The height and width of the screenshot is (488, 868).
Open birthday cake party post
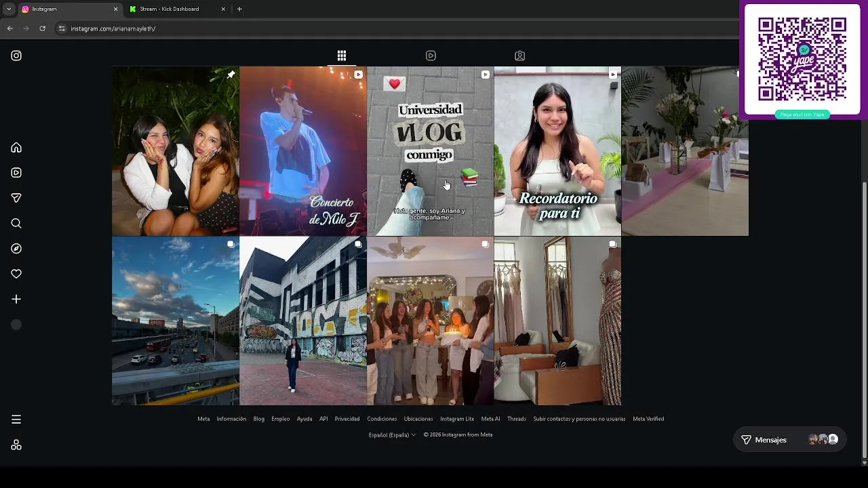tap(430, 321)
